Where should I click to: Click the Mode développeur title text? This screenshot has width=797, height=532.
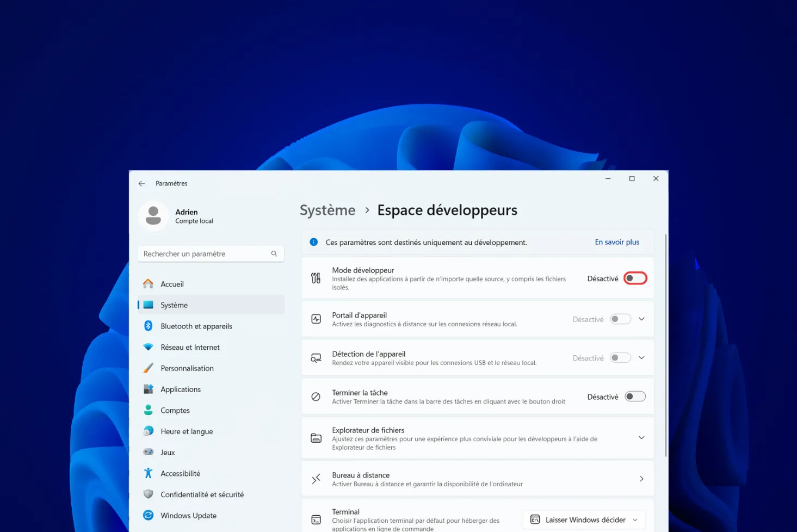[x=363, y=270]
